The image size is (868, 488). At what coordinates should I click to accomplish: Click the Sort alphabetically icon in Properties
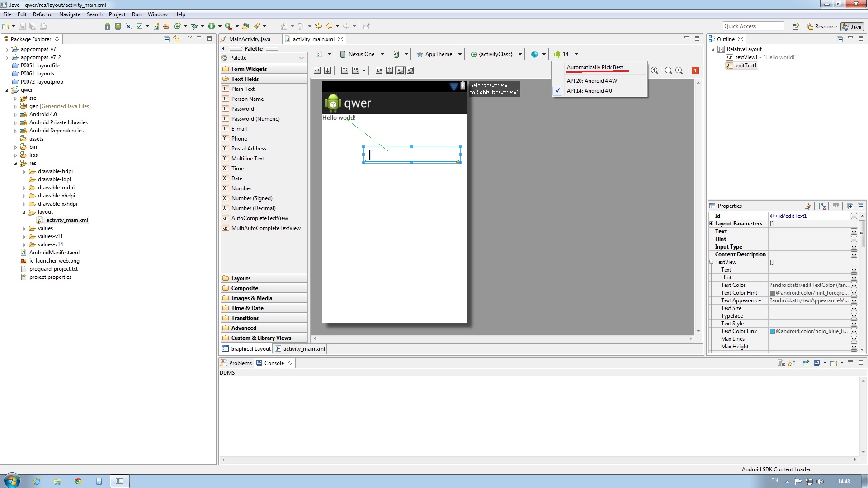tap(822, 206)
